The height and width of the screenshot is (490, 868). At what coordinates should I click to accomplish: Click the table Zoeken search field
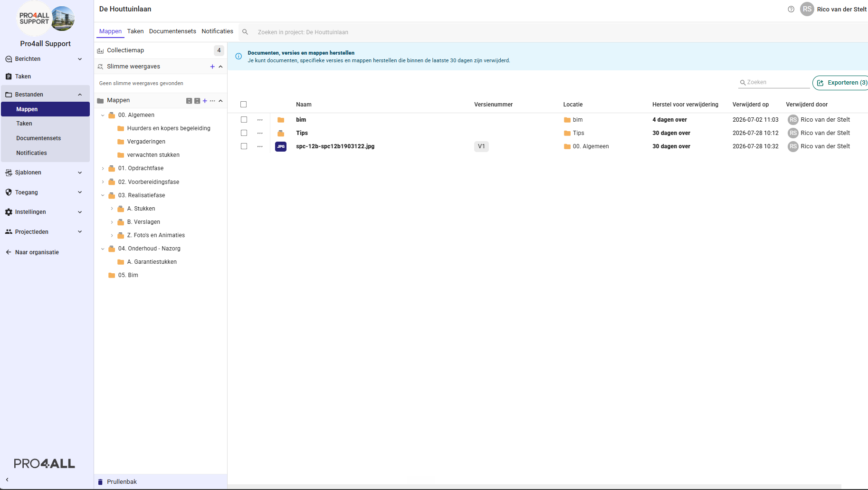774,83
